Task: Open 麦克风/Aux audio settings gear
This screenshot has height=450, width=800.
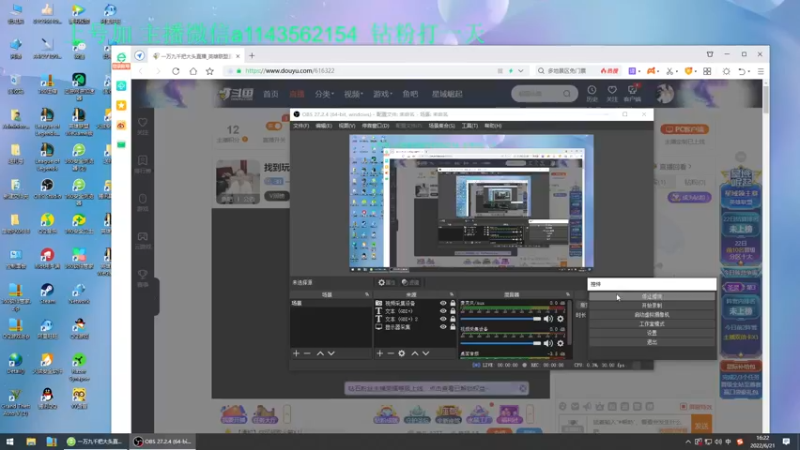Action: point(560,319)
